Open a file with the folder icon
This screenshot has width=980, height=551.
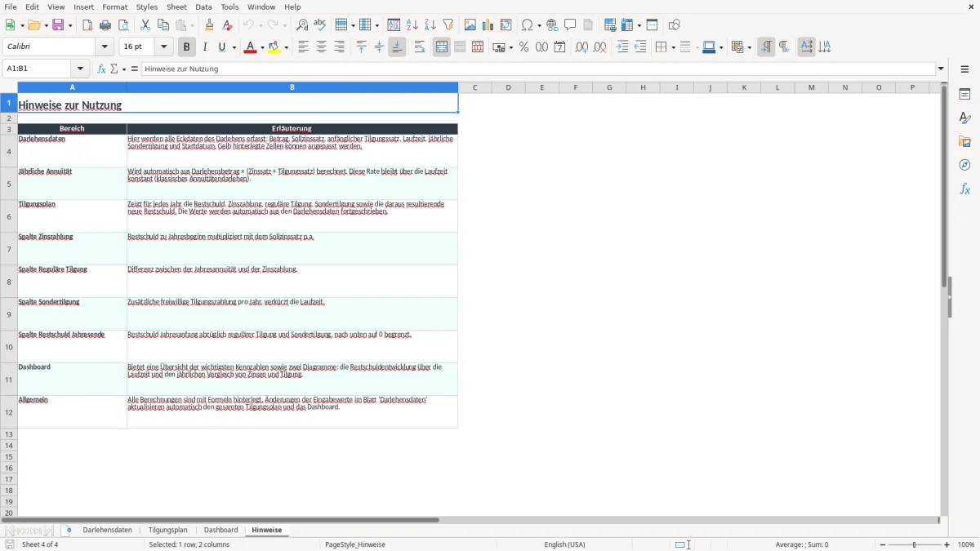(33, 25)
